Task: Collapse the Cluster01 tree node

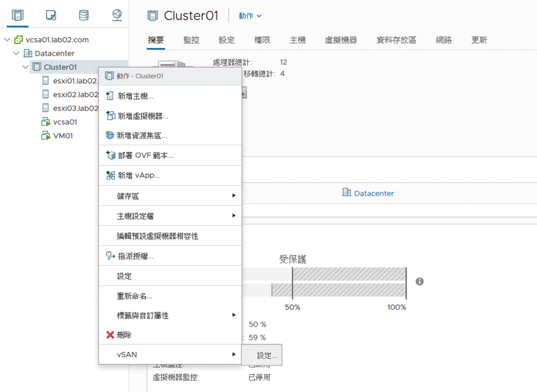Action: [x=25, y=67]
